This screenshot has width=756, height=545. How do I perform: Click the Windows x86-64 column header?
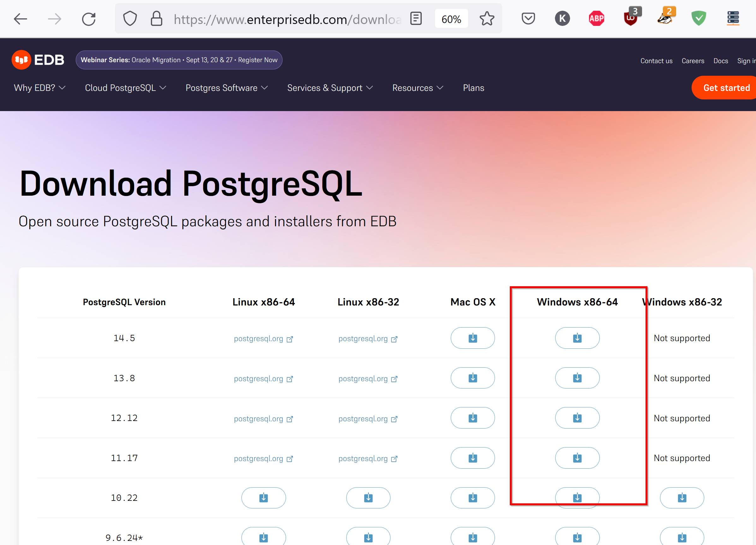pyautogui.click(x=577, y=302)
